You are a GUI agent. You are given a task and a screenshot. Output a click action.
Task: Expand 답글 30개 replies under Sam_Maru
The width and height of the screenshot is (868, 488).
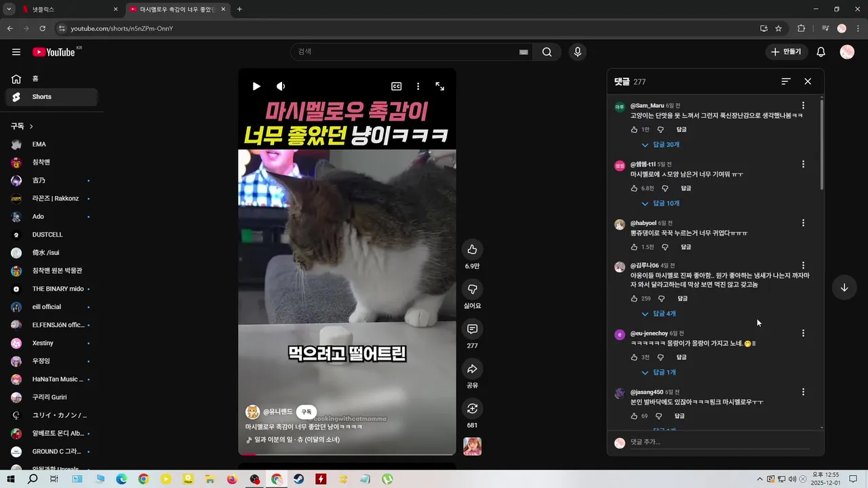[x=660, y=145]
